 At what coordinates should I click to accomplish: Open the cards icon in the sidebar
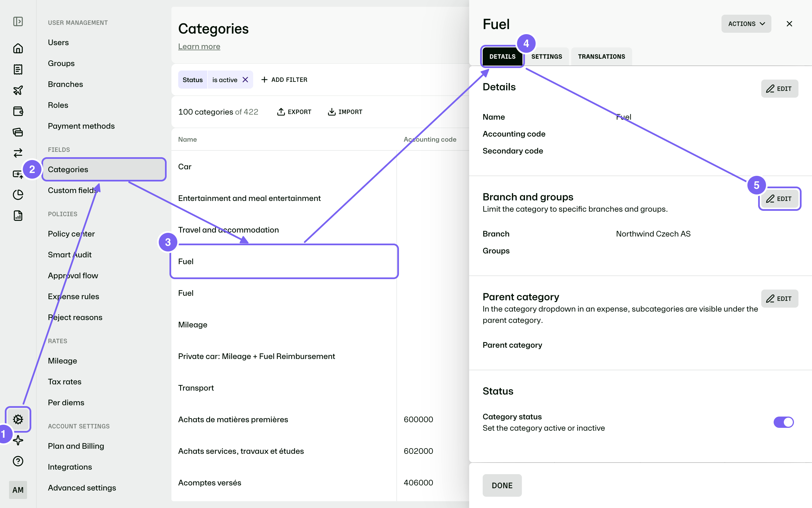[x=18, y=132]
